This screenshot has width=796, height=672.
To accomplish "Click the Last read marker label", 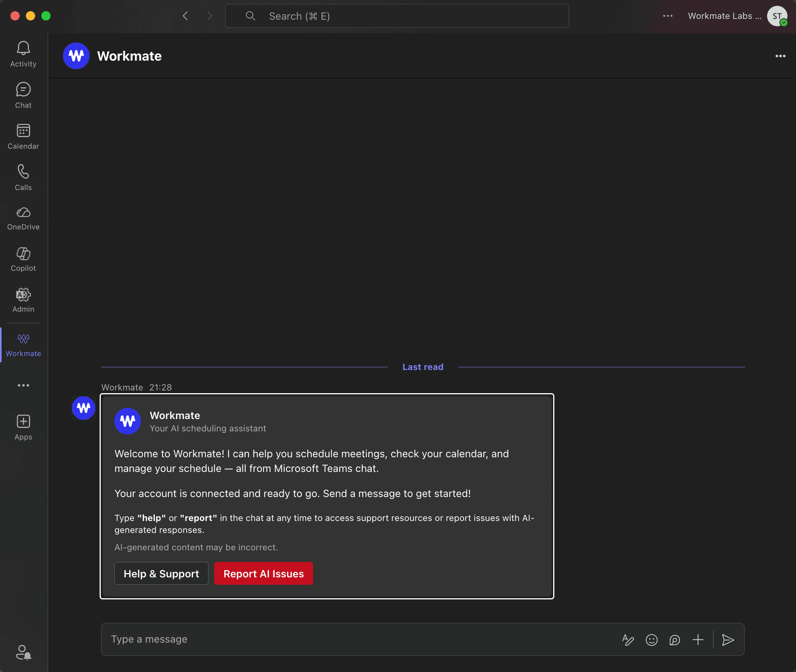I will point(423,367).
